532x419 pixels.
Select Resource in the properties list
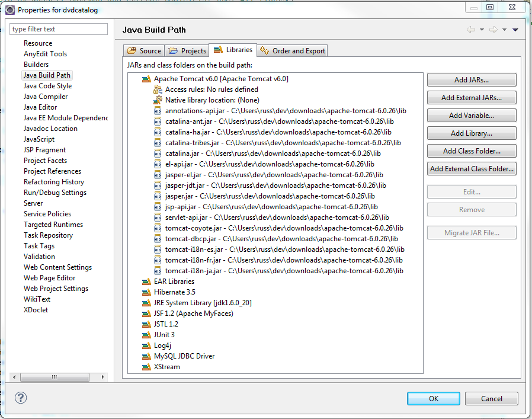38,43
